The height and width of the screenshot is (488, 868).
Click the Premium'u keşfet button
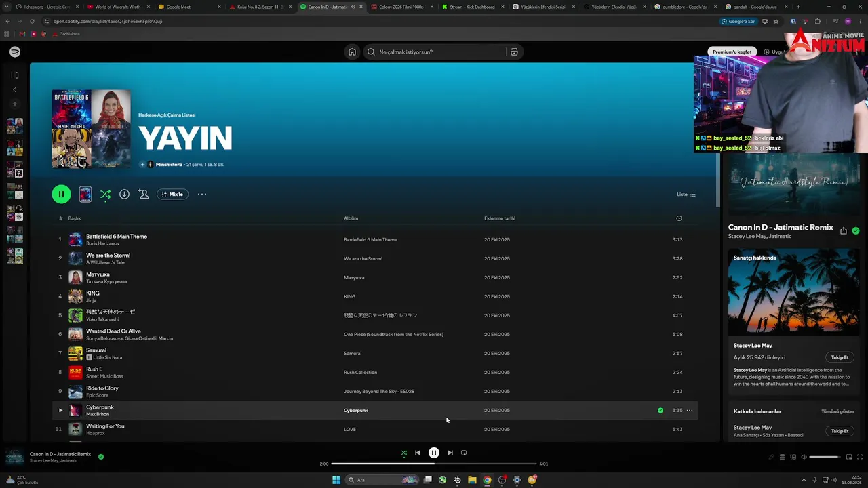click(x=732, y=52)
